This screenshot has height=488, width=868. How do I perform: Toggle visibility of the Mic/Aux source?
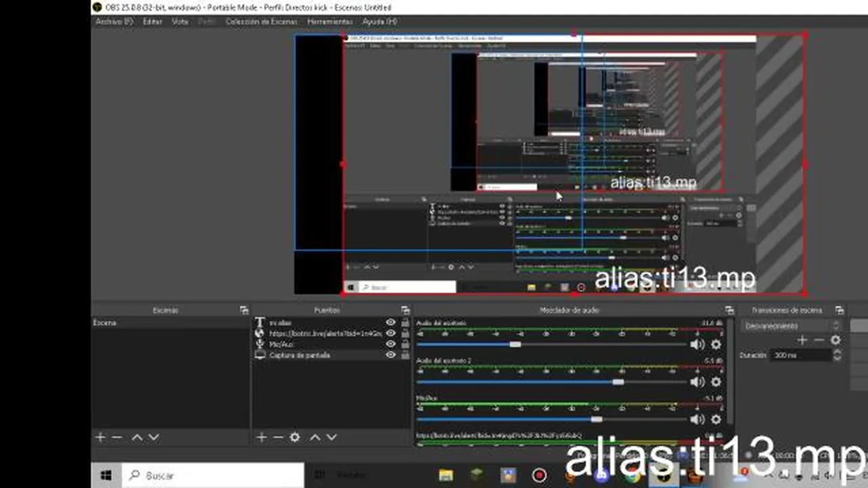pos(391,344)
